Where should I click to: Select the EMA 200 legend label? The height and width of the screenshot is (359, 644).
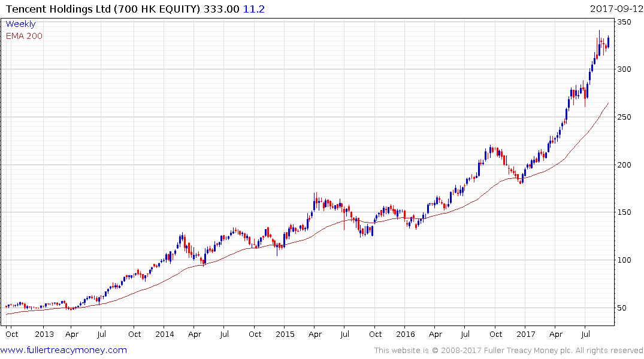[24, 36]
